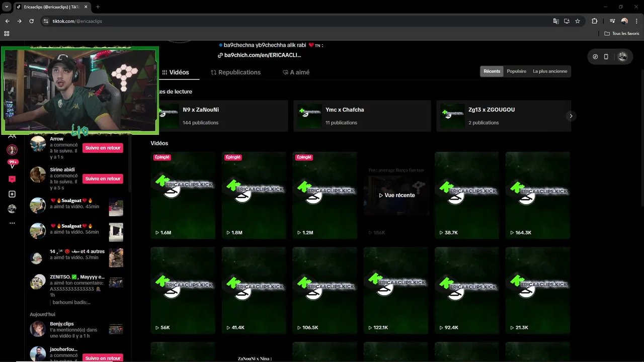644x362 pixels.
Task: Click the site info icon in address bar
Action: pos(46,21)
